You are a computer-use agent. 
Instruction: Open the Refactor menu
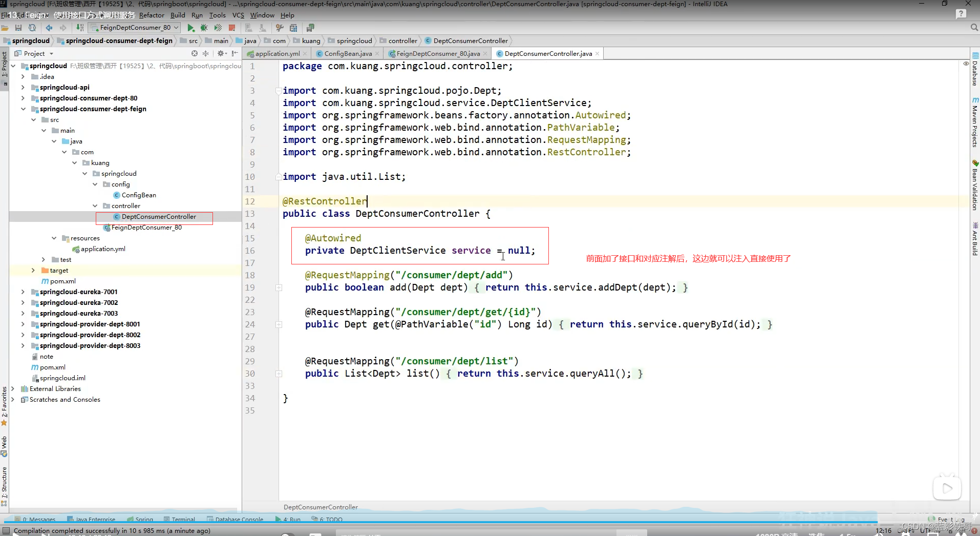click(152, 15)
